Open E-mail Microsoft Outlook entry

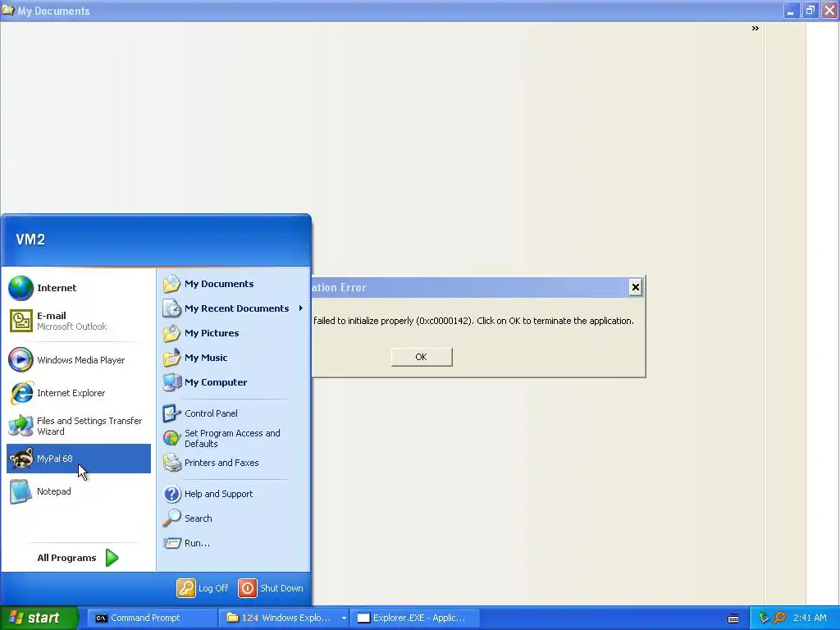click(x=78, y=321)
